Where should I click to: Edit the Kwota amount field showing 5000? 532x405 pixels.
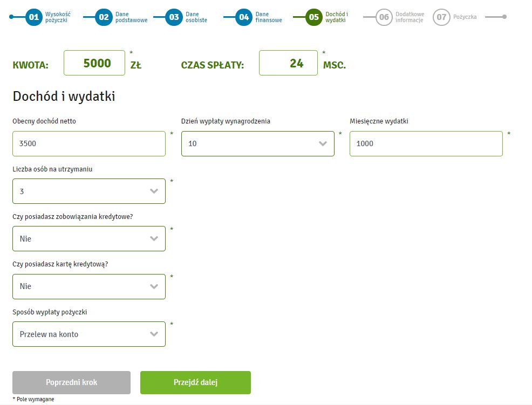[94, 63]
